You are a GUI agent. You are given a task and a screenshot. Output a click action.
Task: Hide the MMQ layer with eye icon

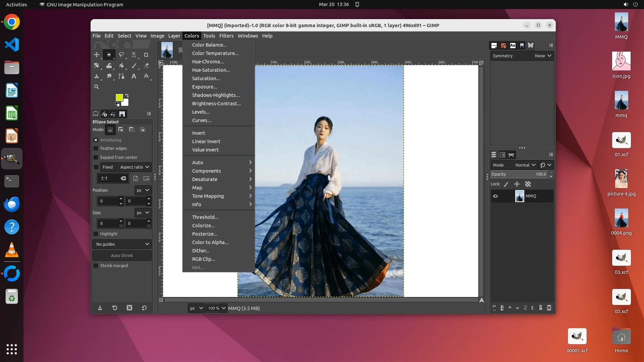point(495,196)
